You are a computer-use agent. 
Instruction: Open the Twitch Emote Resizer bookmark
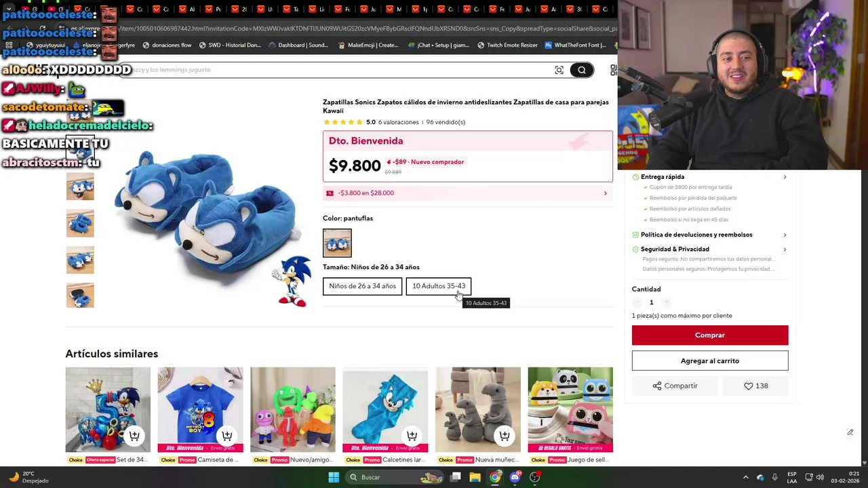coord(507,45)
